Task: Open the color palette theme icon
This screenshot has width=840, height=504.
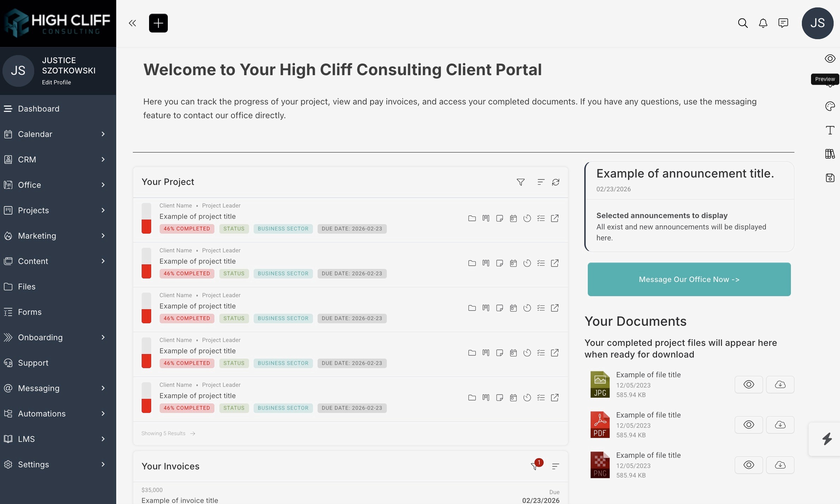Action: click(x=830, y=106)
